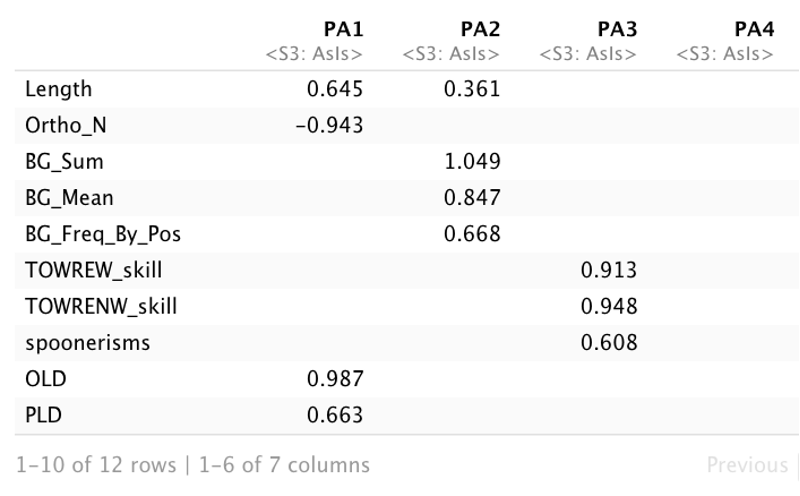Click the TOWREW_skill row label
The height and width of the screenshot is (496, 800).
tap(93, 270)
